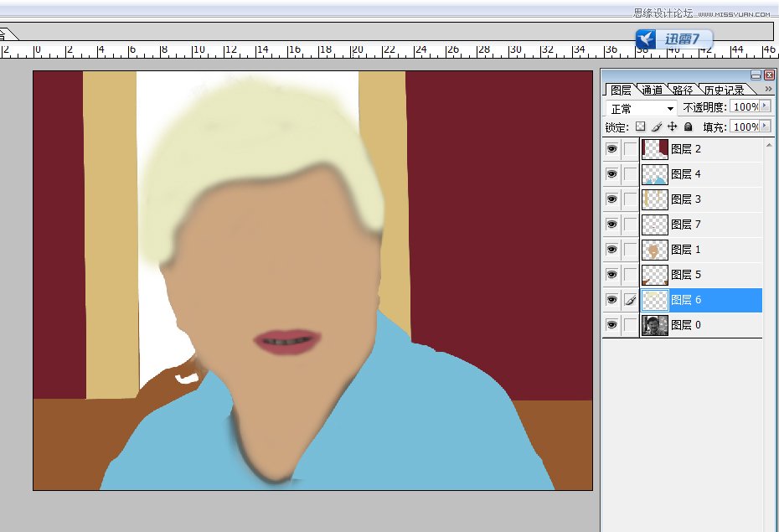
Task: Select layer name 图层 5
Action: pyautogui.click(x=685, y=275)
